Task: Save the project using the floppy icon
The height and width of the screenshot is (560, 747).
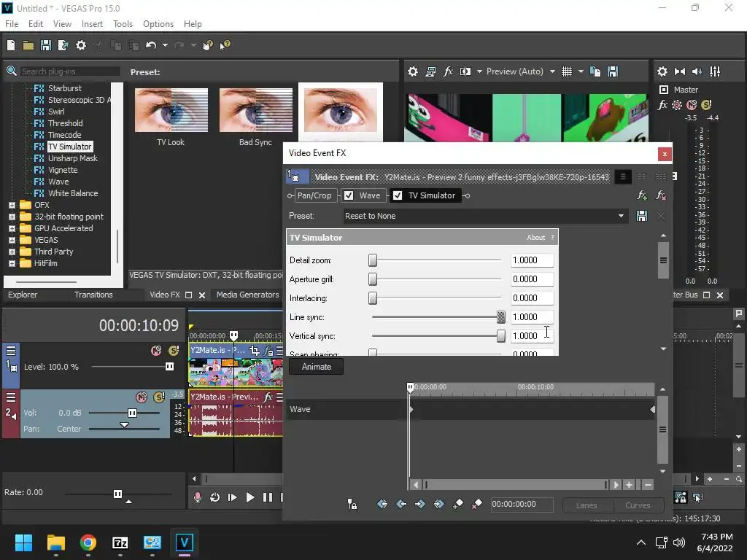Action: tap(46, 45)
